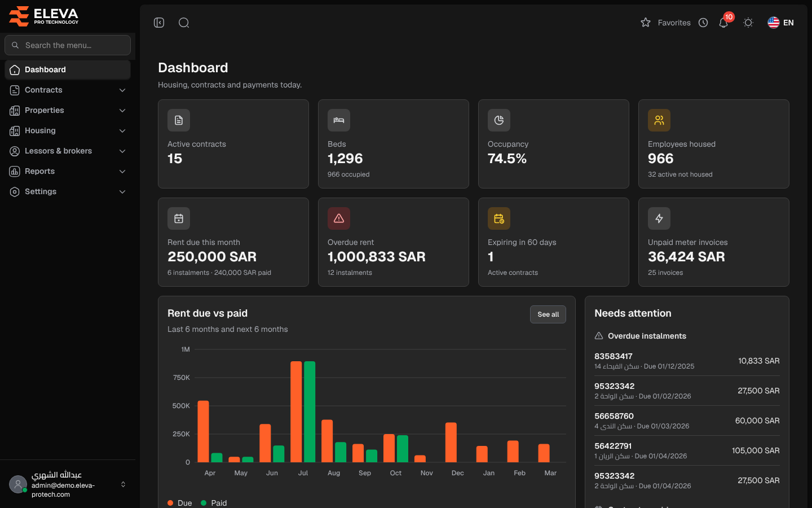This screenshot has height=508, width=812.
Task: Select Dashboard in the sidebar
Action: pos(68,69)
